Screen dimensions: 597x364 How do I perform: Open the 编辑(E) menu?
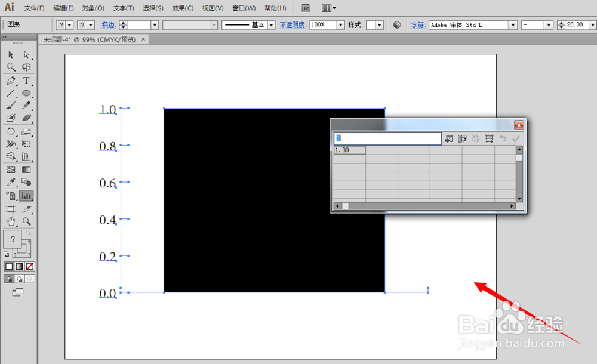(64, 8)
